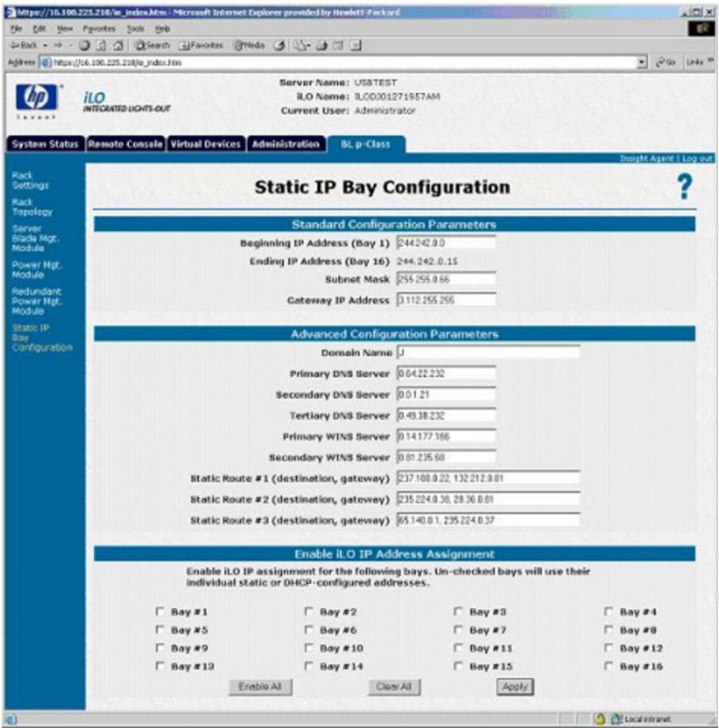Click the blue question mark help icon
This screenshot has height=728, width=719.
[685, 187]
